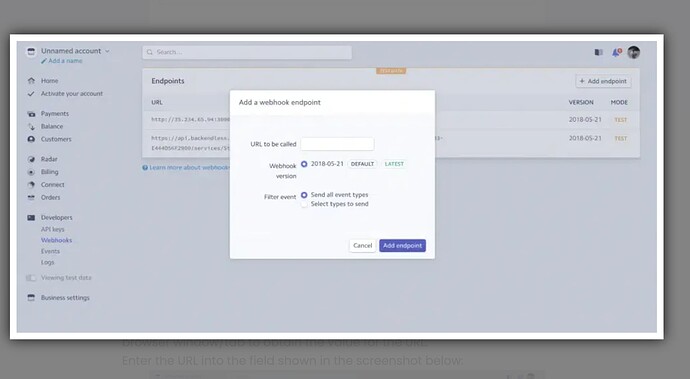
Task: Click Orders in sidebar menu
Action: [x=51, y=198]
